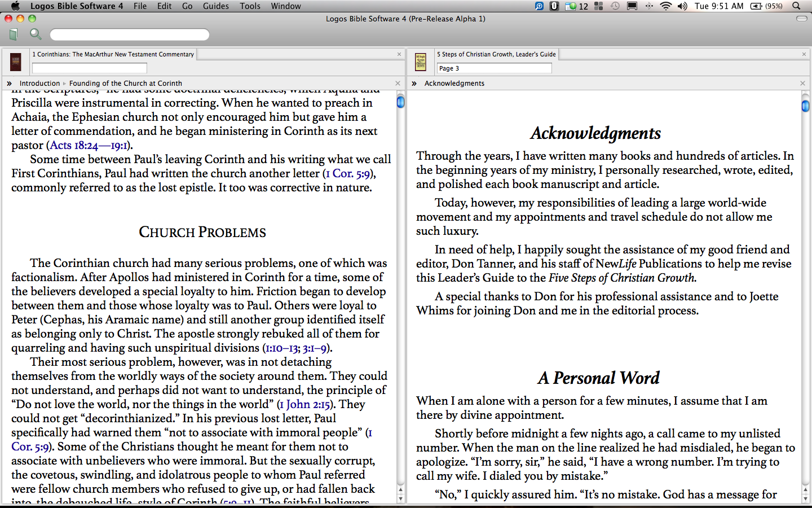Click the Introduction breadcrumb
812x508 pixels.
(x=39, y=83)
